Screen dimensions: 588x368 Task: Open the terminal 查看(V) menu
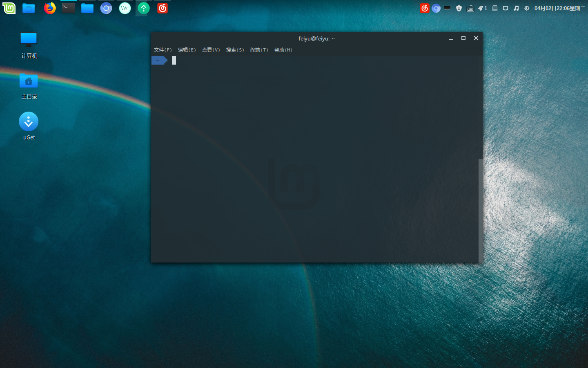[211, 50]
